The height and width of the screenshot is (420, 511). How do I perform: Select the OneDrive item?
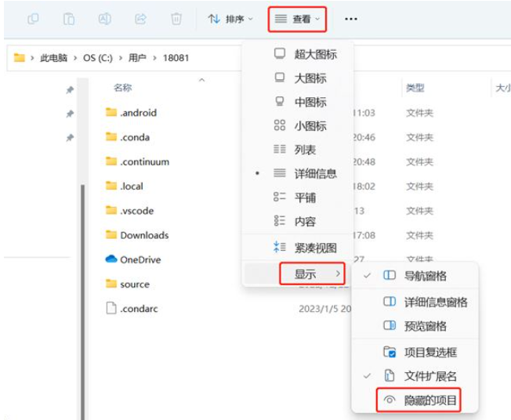(133, 259)
